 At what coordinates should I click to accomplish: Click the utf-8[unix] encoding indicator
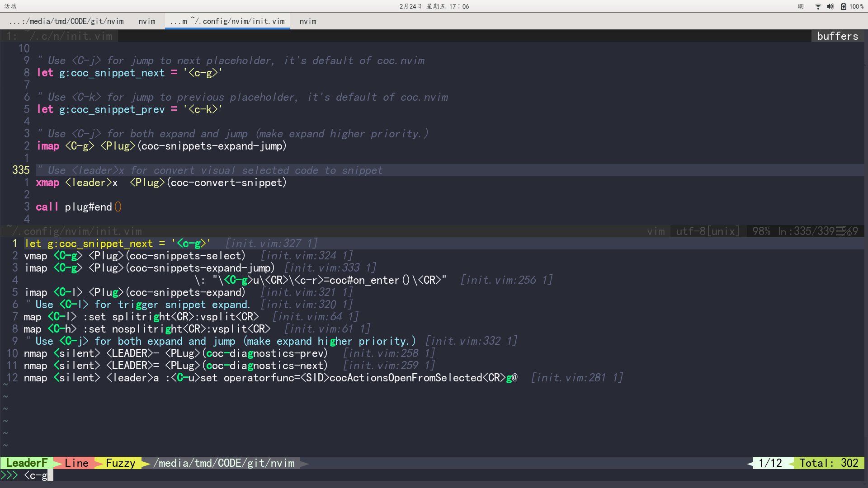tap(708, 231)
